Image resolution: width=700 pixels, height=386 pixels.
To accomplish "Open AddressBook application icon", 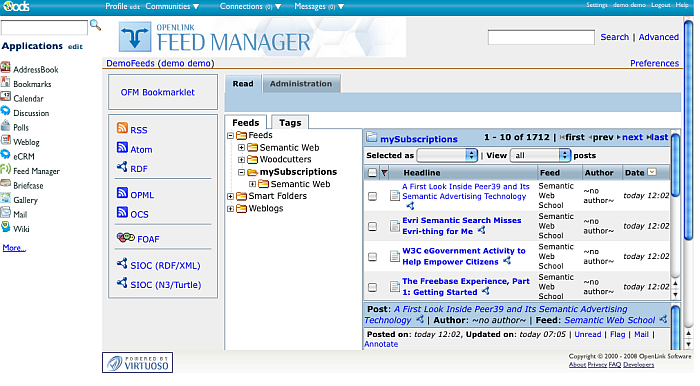I will tap(5, 68).
